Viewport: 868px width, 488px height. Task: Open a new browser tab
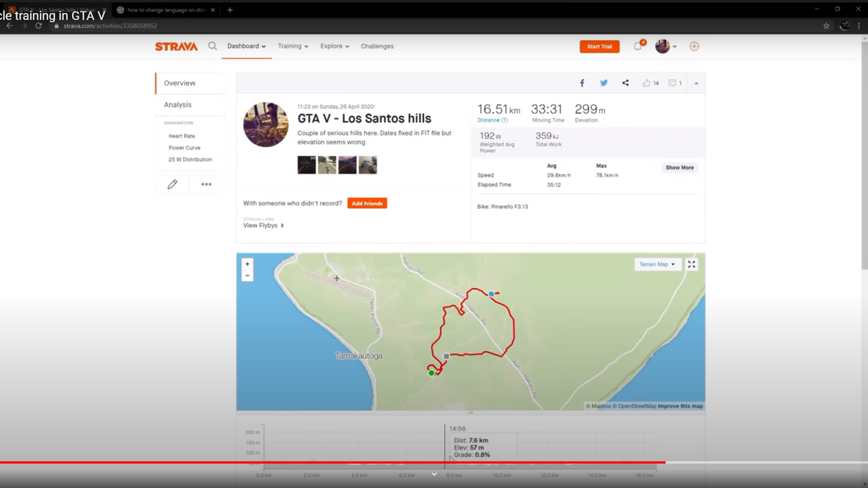click(x=230, y=10)
